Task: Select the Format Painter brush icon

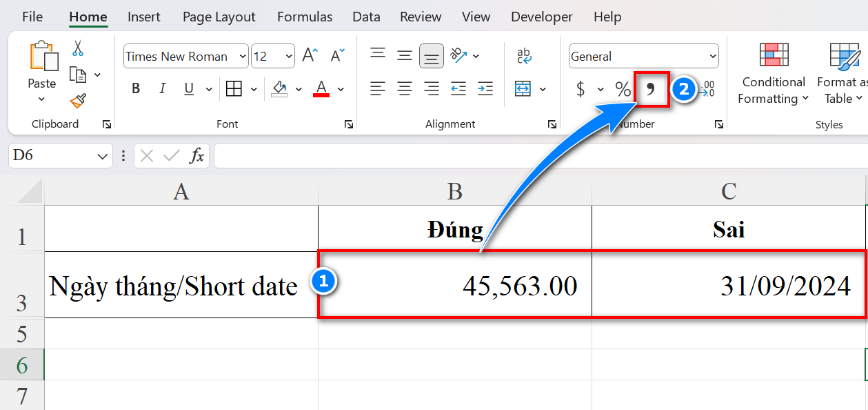Action: [78, 101]
